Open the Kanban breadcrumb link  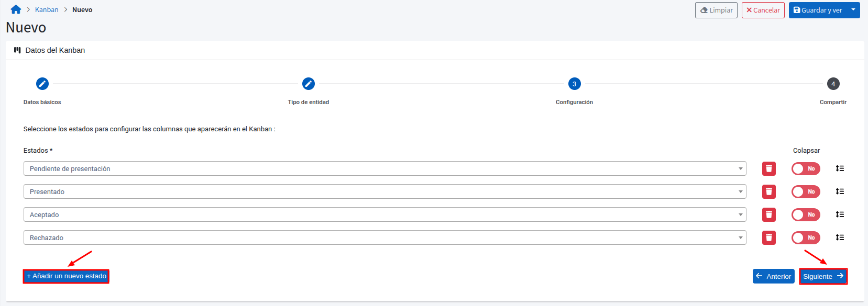pyautogui.click(x=47, y=10)
